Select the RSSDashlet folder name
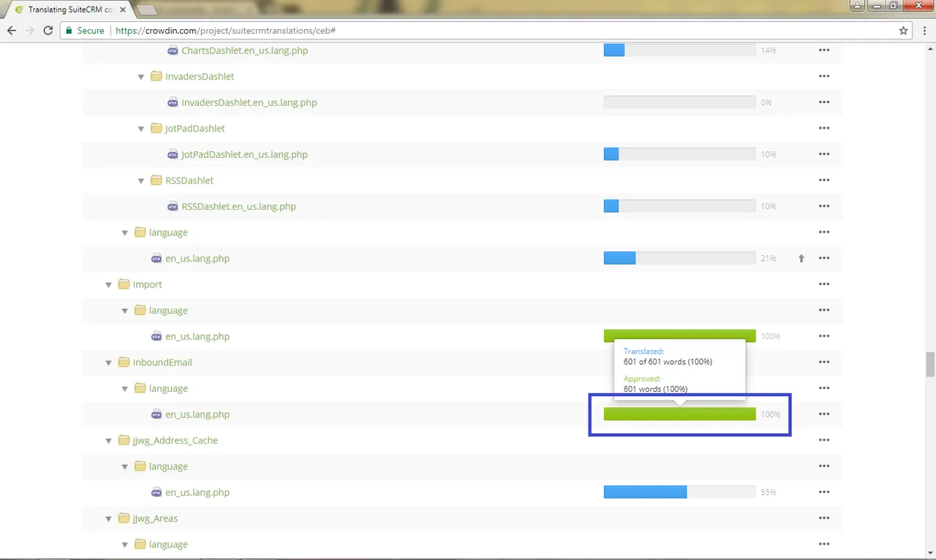The image size is (936, 560). (x=189, y=180)
